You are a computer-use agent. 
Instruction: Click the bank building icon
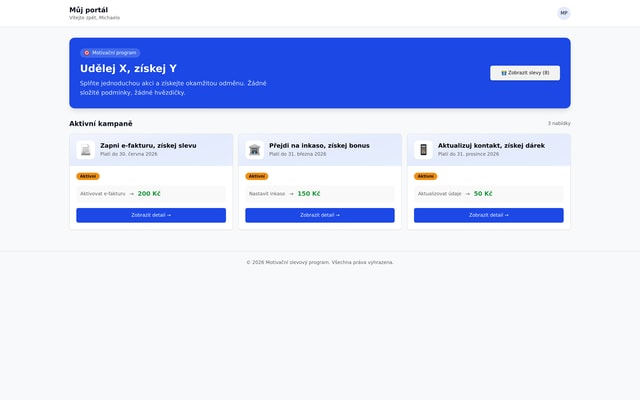tap(254, 150)
